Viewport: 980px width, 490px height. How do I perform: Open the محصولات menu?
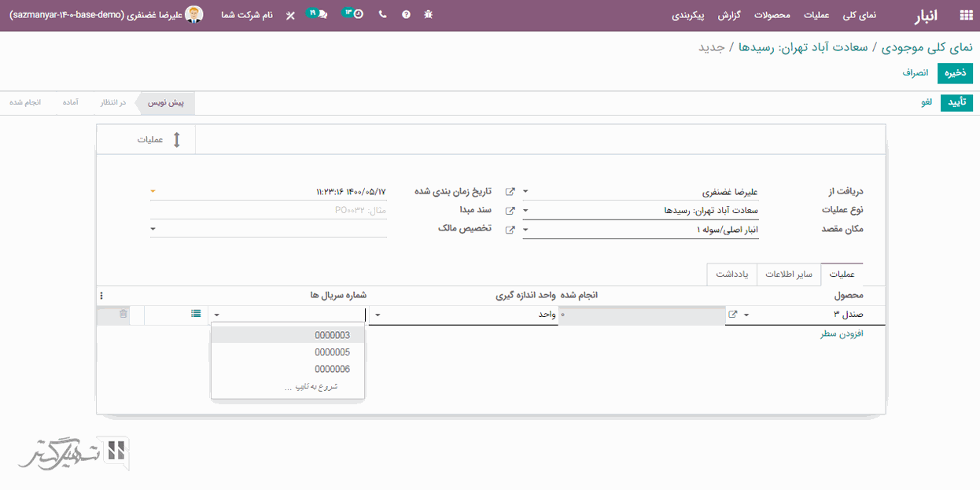[x=772, y=15]
